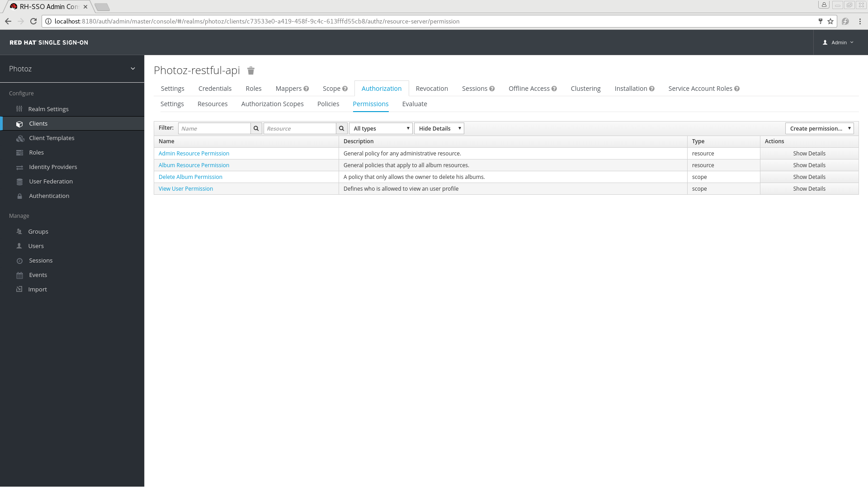The image size is (868, 488).
Task: Click the Resource search input field
Action: [300, 128]
